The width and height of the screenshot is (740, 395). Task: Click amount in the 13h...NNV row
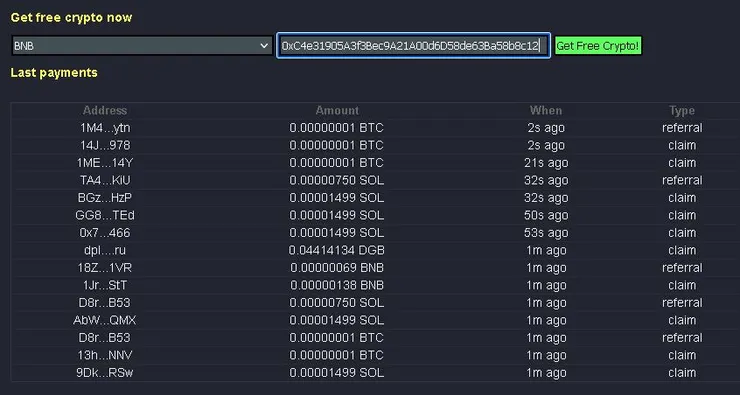point(337,355)
